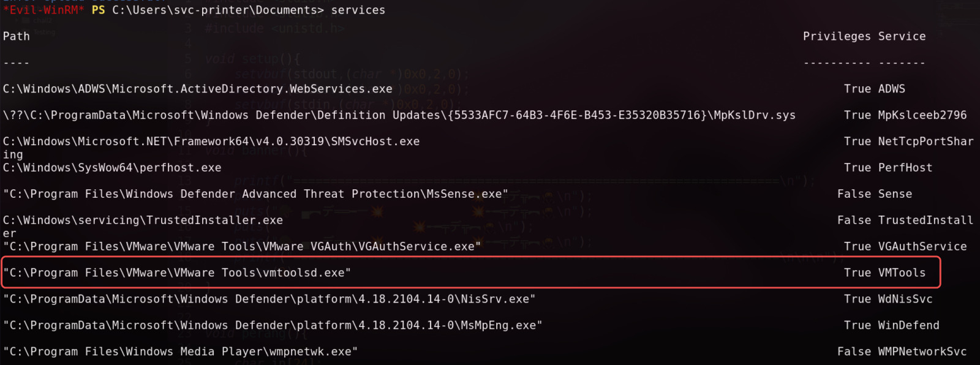
Task: Click the highlighted vmtoolsd.exe path
Action: [177, 273]
